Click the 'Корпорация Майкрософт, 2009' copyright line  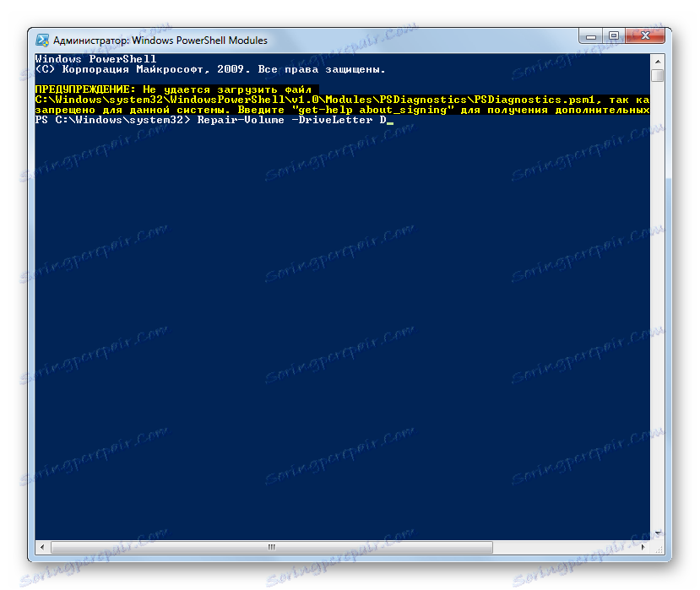pos(209,69)
